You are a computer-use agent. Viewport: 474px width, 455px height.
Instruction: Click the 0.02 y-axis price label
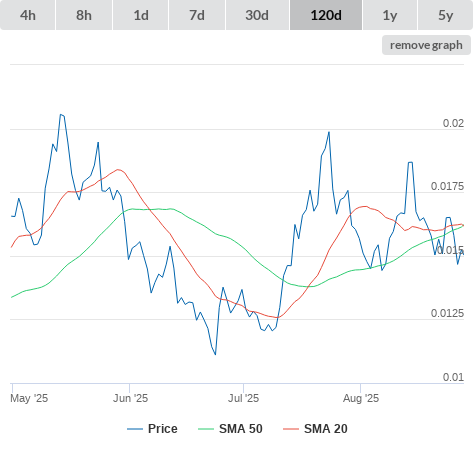[453, 123]
